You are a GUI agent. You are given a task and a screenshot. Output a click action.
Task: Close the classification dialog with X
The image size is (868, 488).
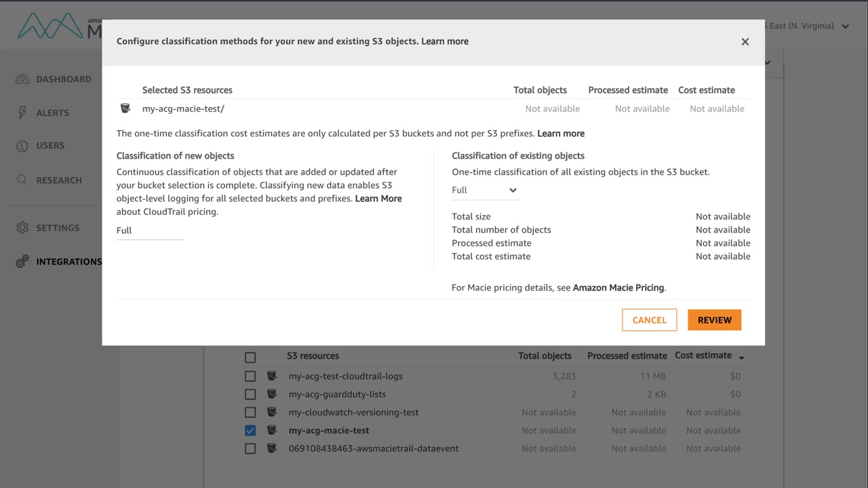(x=745, y=42)
